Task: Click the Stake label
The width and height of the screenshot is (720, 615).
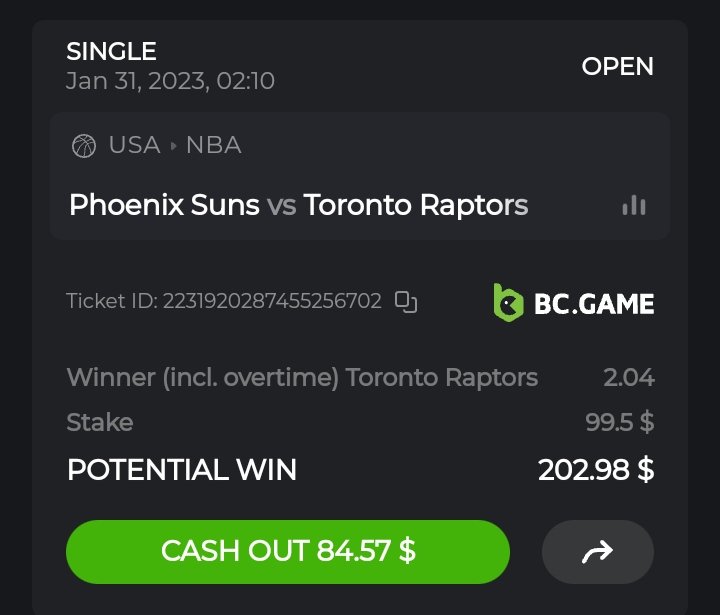Action: 99,422
